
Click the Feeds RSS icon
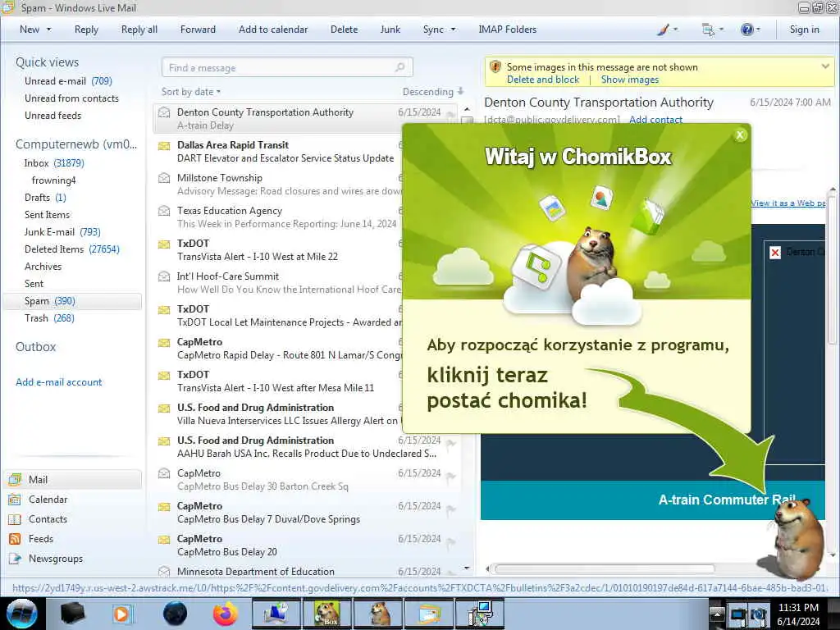click(15, 539)
